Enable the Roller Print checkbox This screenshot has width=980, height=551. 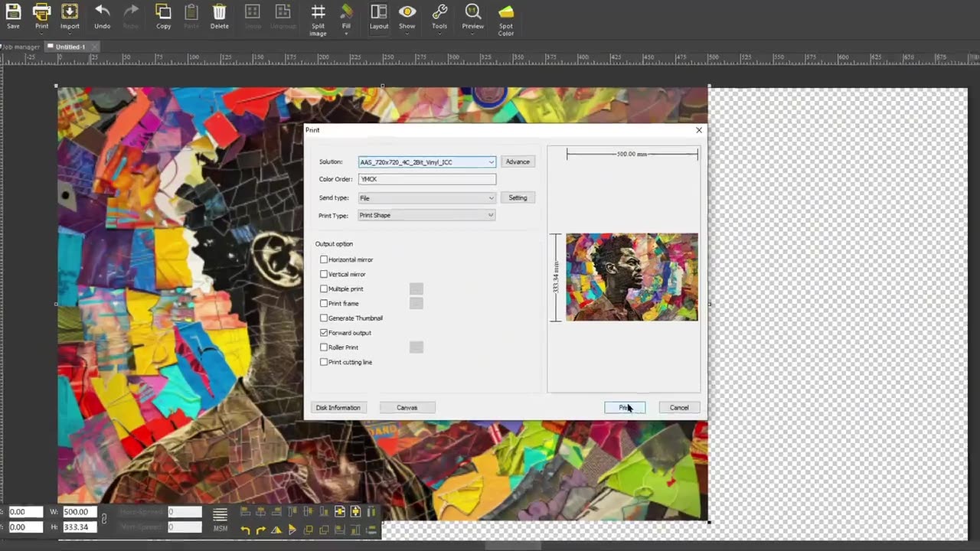[324, 347]
